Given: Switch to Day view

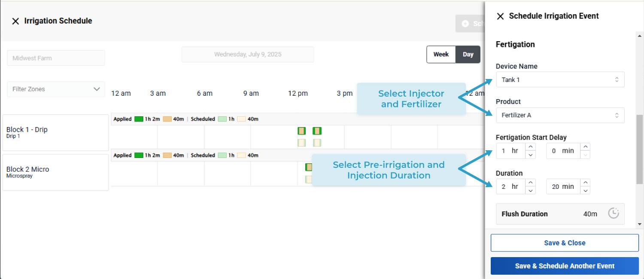Looking at the screenshot, I should [x=468, y=55].
